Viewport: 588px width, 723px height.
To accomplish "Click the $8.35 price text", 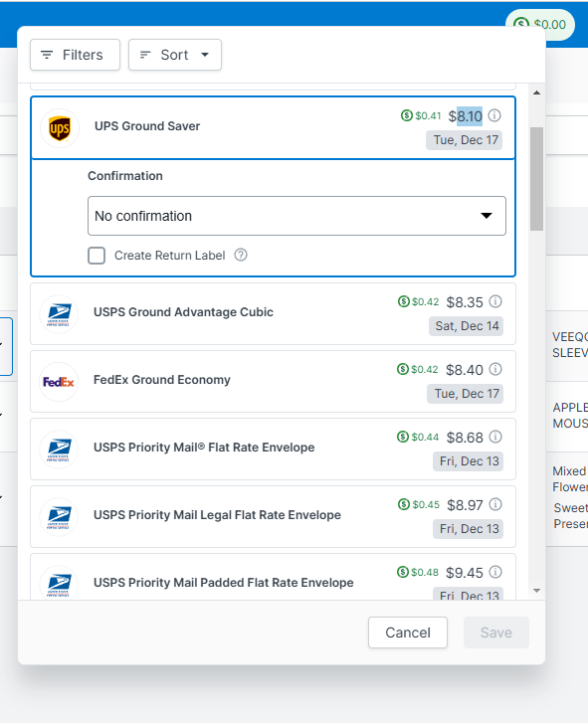I will pyautogui.click(x=465, y=302).
